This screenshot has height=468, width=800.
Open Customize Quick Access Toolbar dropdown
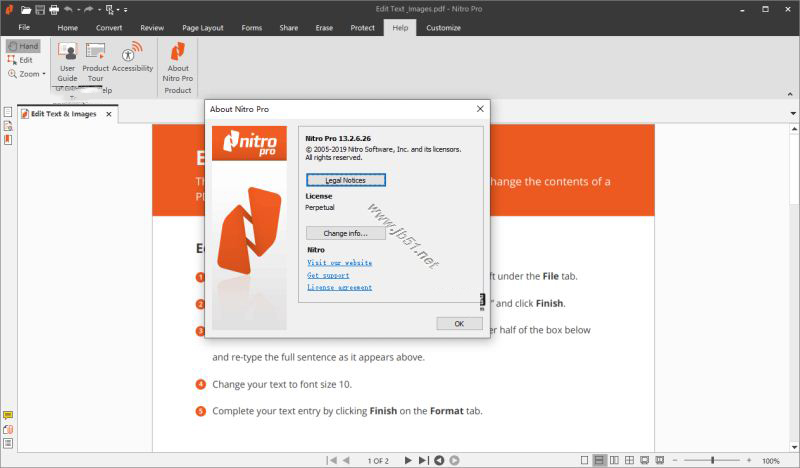coord(126,10)
